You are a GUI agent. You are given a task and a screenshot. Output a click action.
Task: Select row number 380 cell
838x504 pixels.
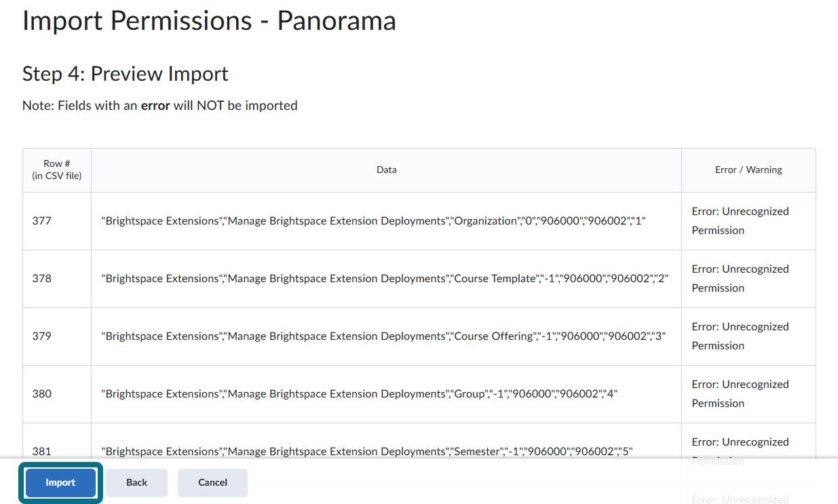57,394
